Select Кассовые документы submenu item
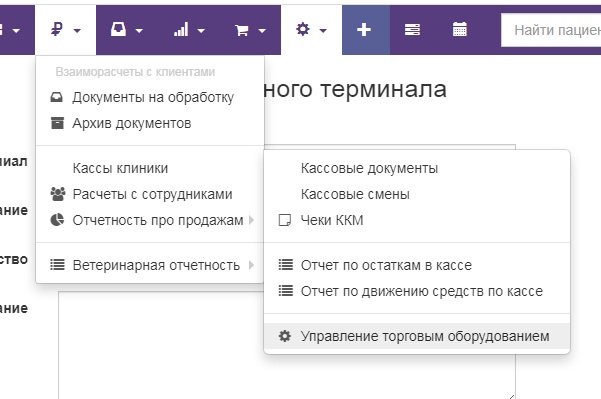This screenshot has width=601, height=399. point(417,168)
